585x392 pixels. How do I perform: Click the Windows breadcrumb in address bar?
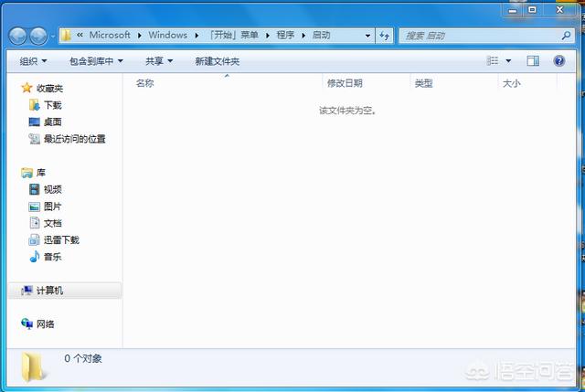point(167,36)
